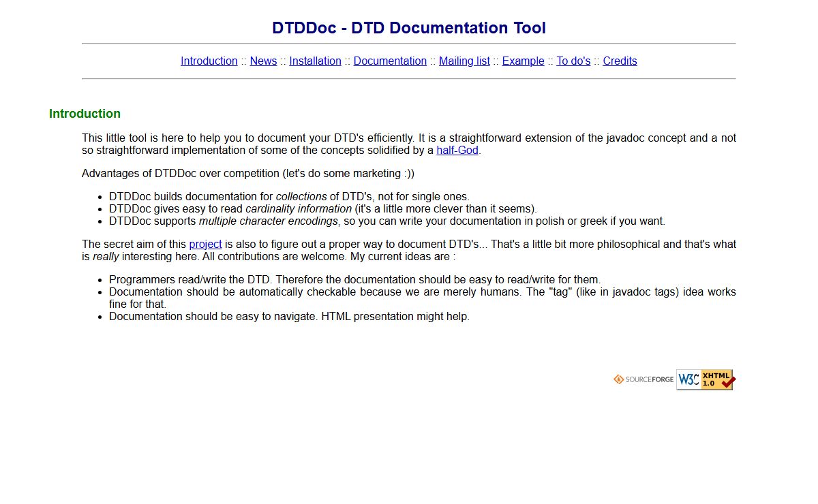This screenshot has height=504, width=818.
Task: Click the 'Programmers read/write the DTD' bullet
Action: point(354,280)
